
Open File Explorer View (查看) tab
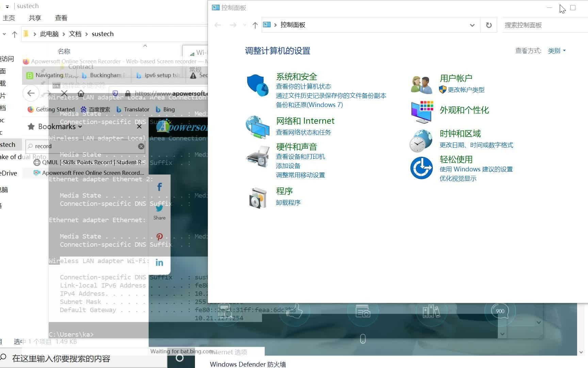tap(61, 18)
